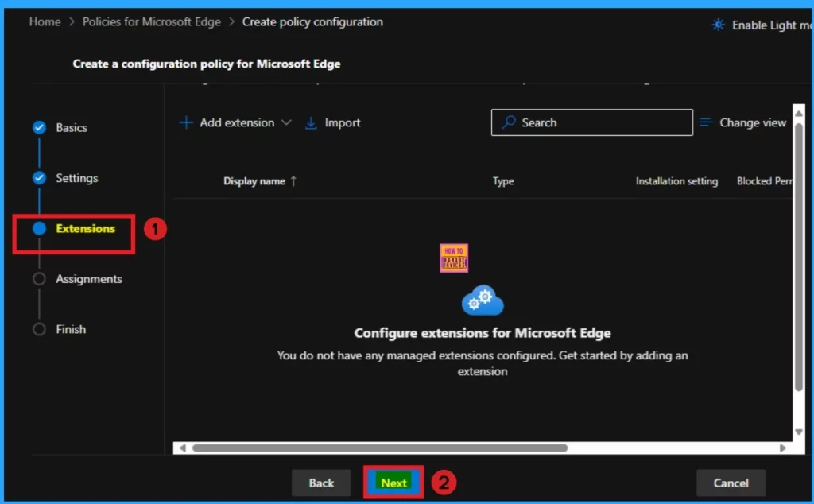Click the Configure extensions for Microsoft Edge heading
Viewport: 814px width, 504px height.
[x=483, y=333]
